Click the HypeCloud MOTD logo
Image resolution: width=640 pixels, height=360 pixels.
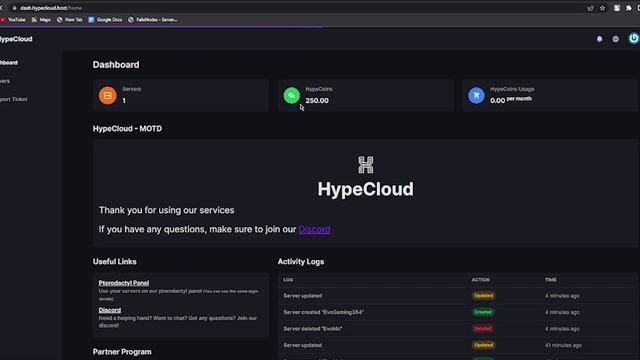[366, 165]
